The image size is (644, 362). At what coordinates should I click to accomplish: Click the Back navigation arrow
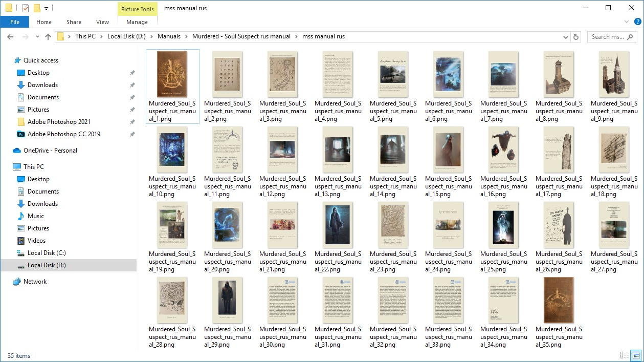click(10, 37)
